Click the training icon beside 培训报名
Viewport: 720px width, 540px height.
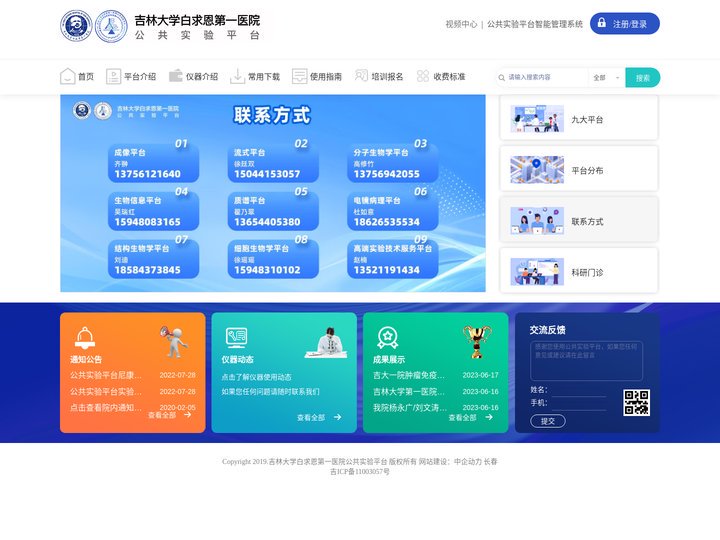pyautogui.click(x=361, y=75)
